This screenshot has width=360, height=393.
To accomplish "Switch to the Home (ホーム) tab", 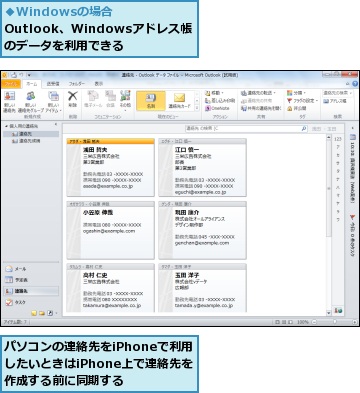I will tap(32, 84).
